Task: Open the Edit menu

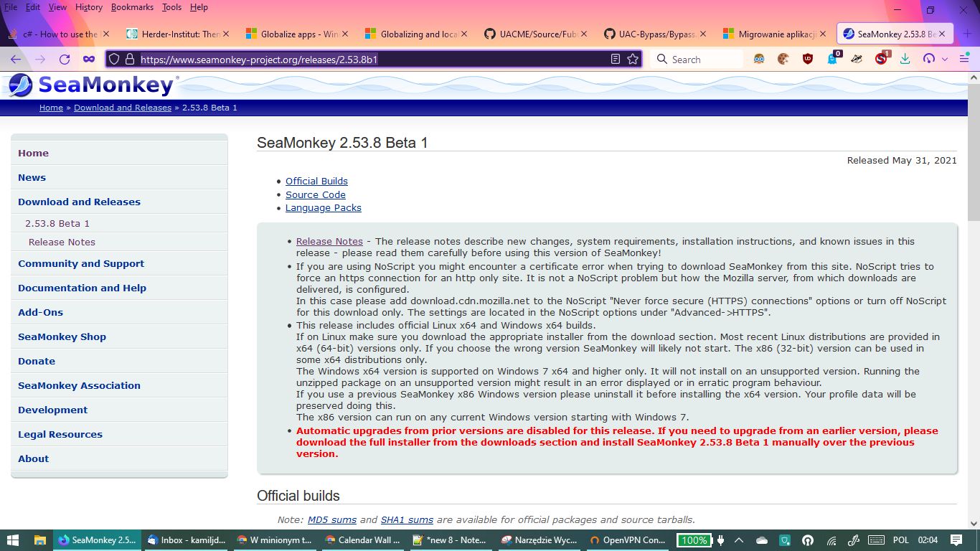Action: (x=33, y=7)
